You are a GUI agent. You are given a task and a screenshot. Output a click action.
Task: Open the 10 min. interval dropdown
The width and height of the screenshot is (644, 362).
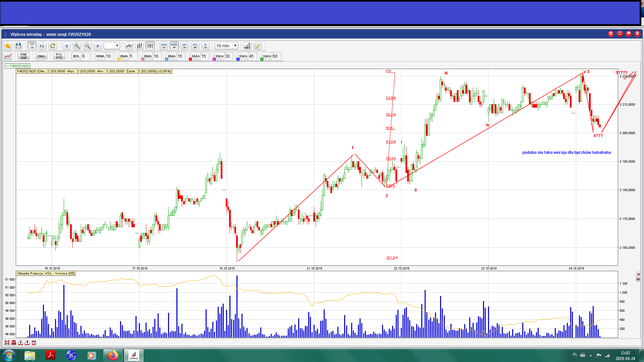coord(235,46)
